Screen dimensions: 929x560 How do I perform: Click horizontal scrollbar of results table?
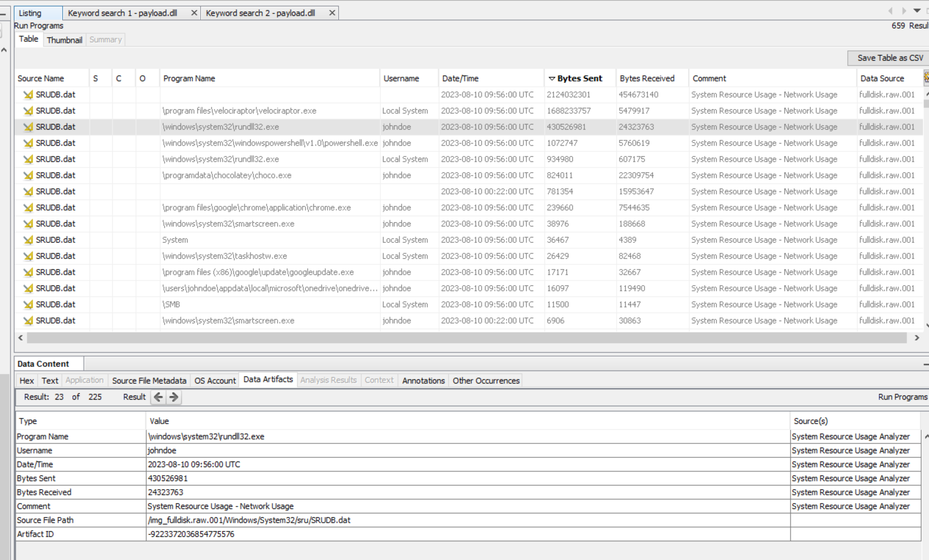(x=466, y=338)
